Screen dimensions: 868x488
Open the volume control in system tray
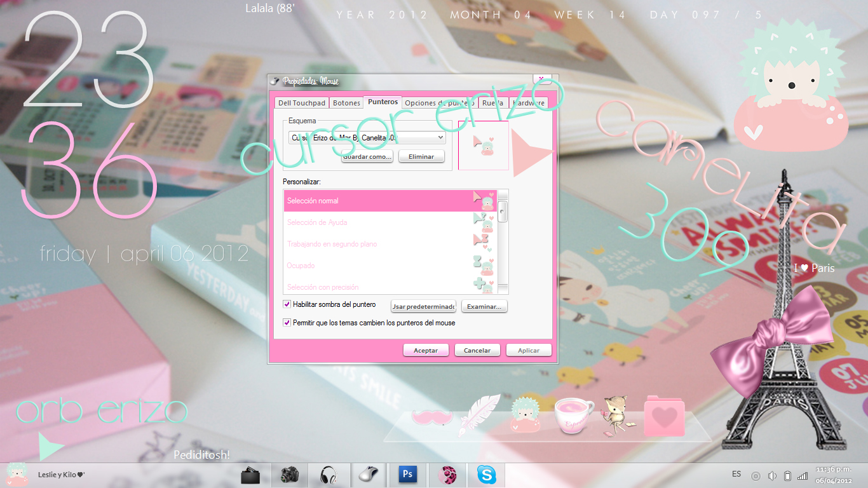pyautogui.click(x=772, y=476)
